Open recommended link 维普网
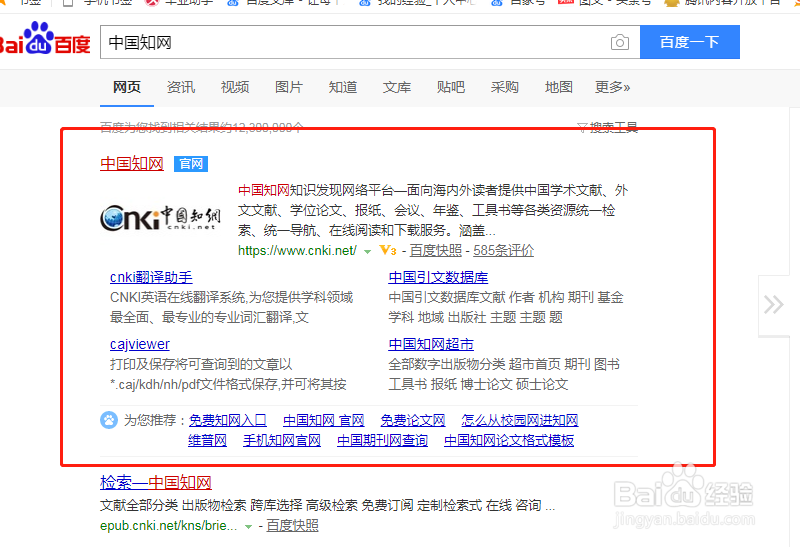 [207, 440]
